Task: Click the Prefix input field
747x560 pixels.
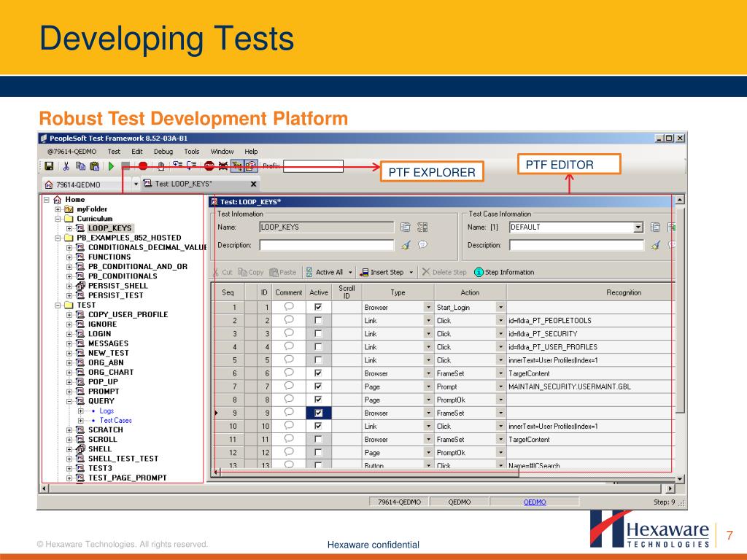Action: [x=313, y=166]
